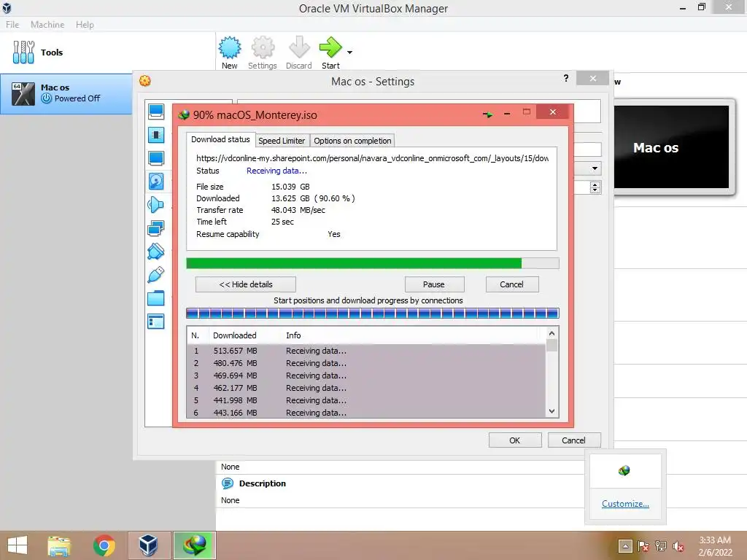This screenshot has width=747, height=560.
Task: Switch to Internet Download Manager taskbar icon
Action: [x=195, y=545]
